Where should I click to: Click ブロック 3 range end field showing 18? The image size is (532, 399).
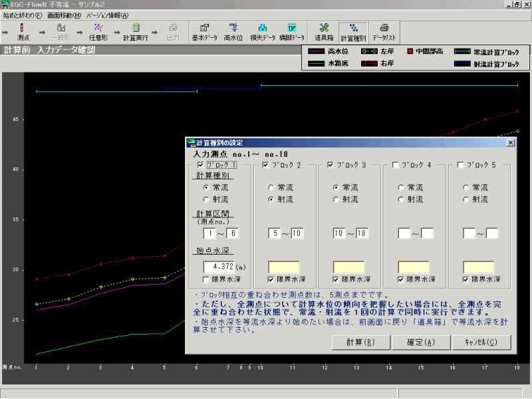click(x=362, y=233)
